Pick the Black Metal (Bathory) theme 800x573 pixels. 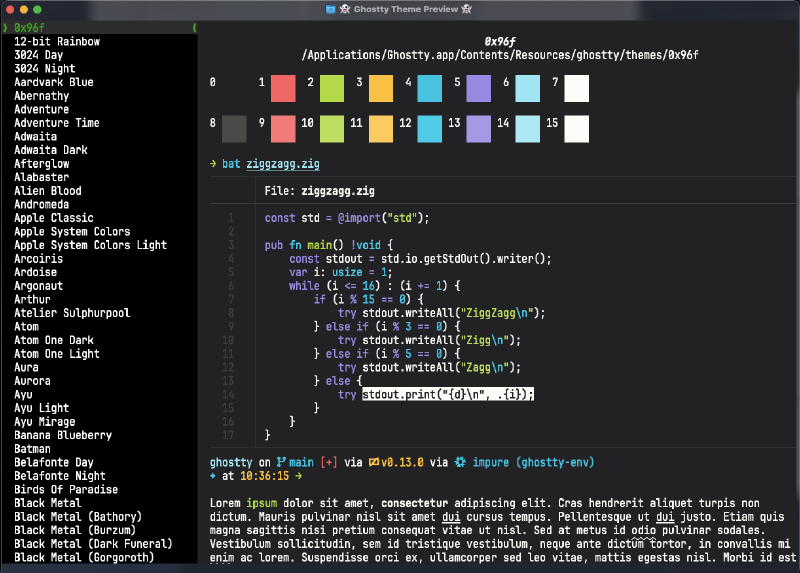[x=78, y=516]
